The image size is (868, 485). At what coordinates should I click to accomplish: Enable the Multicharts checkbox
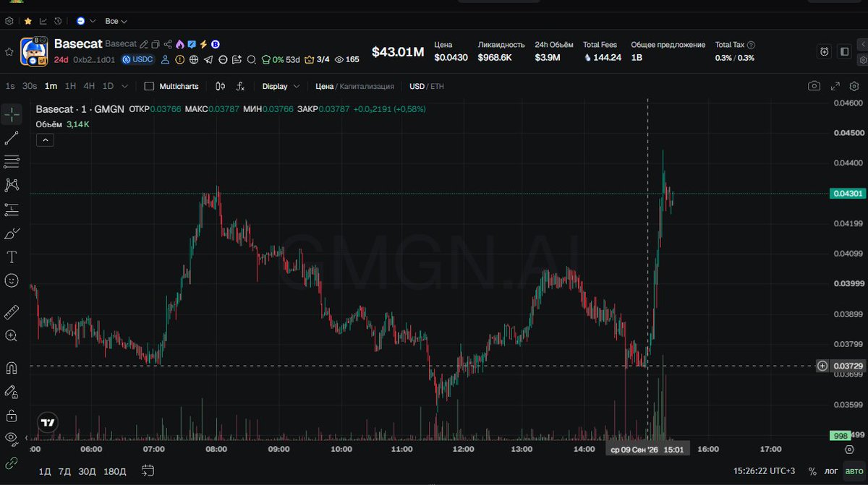[149, 86]
